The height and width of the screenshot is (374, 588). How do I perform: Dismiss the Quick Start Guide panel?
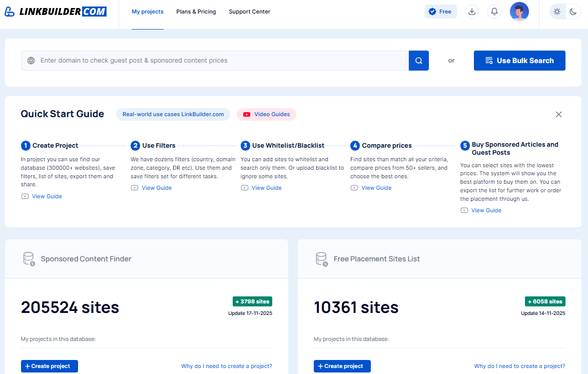558,114
